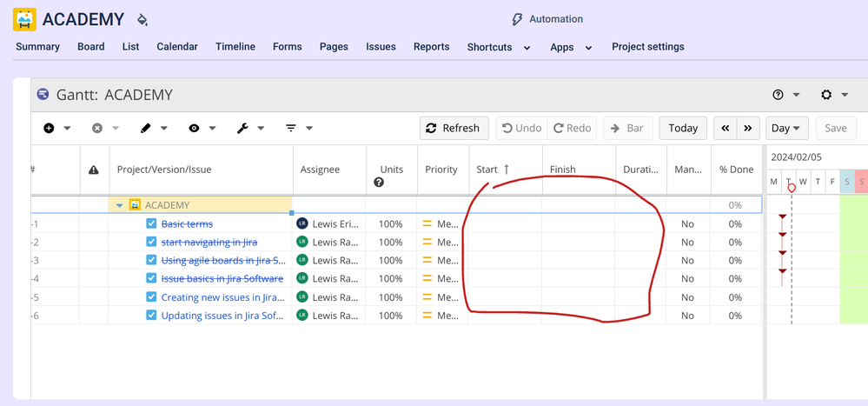This screenshot has width=868, height=406.
Task: Open Project settings
Action: tap(647, 47)
